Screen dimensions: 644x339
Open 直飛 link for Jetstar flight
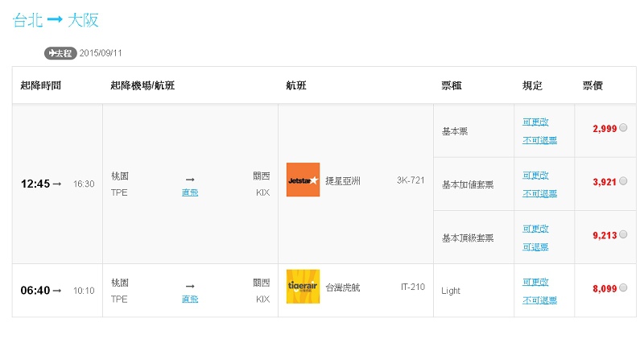point(190,193)
